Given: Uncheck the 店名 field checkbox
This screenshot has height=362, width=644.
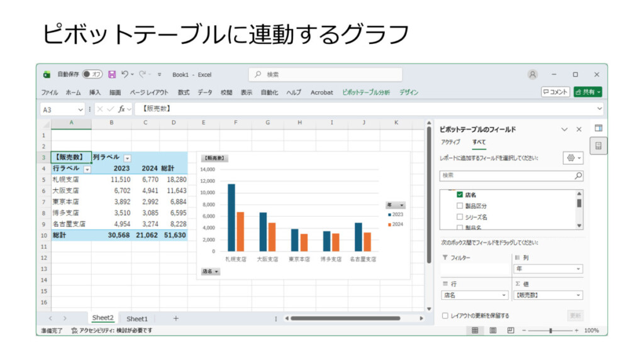Looking at the screenshot, I should coord(460,195).
